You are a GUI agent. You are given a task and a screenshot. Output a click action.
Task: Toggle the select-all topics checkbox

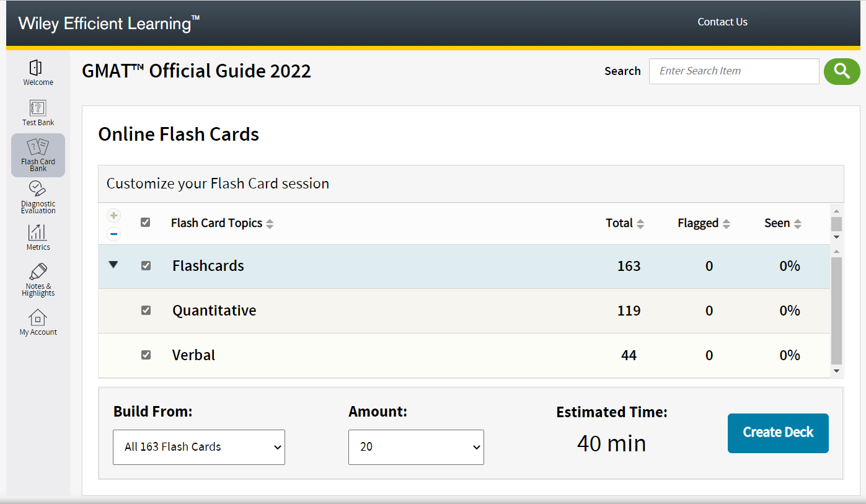pos(145,222)
